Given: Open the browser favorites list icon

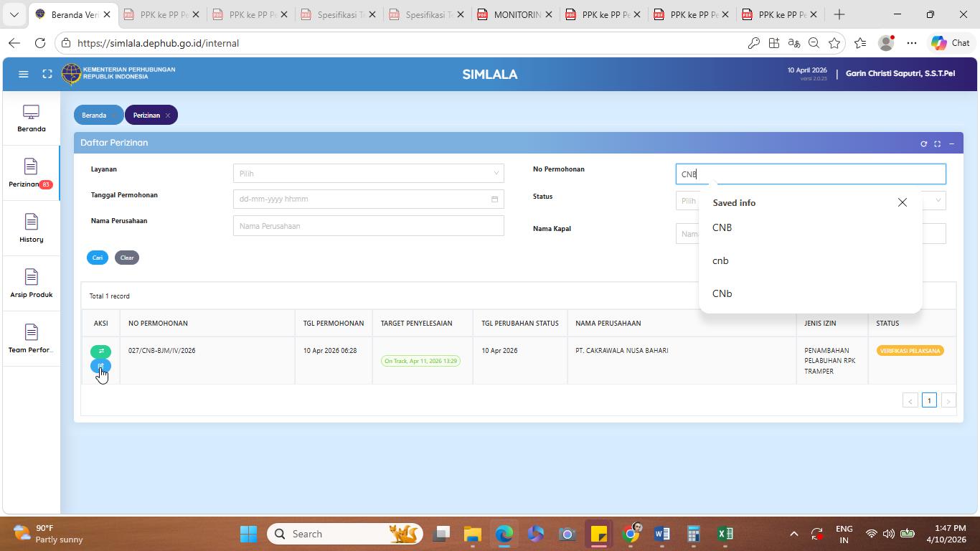Looking at the screenshot, I should coord(860,43).
